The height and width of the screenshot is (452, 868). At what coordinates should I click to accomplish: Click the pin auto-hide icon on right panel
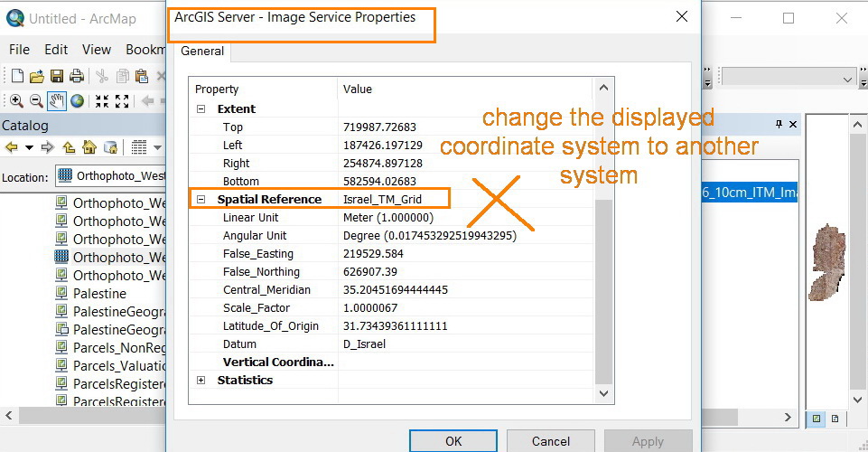coord(779,124)
